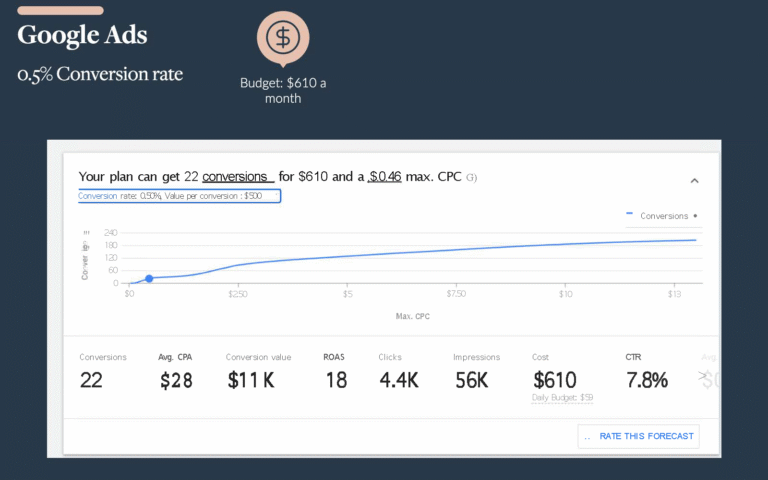Click the $5 tick on the chart axis

point(347,294)
